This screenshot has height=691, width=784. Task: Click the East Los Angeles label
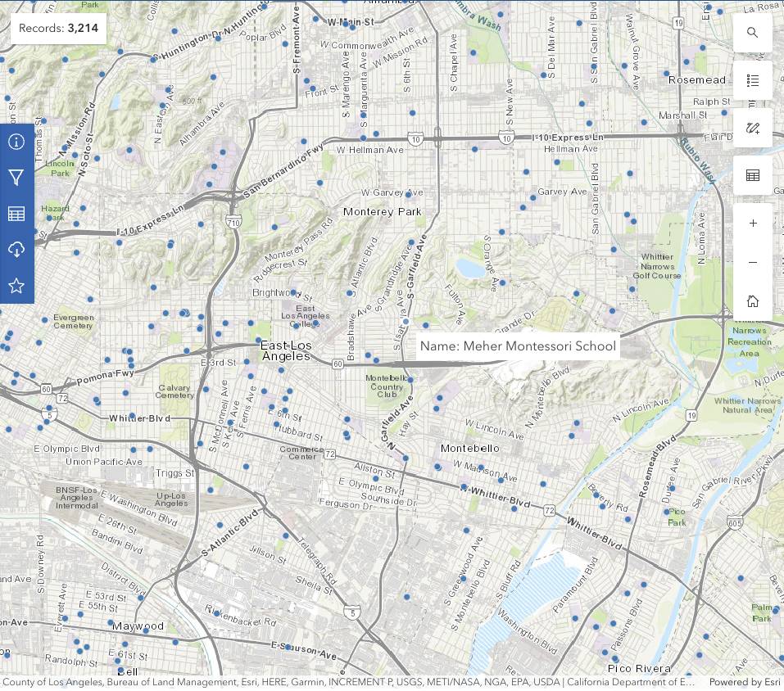coord(286,350)
